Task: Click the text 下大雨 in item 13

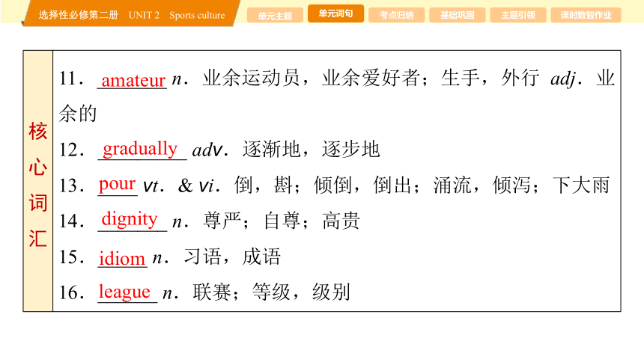Action: point(581,185)
